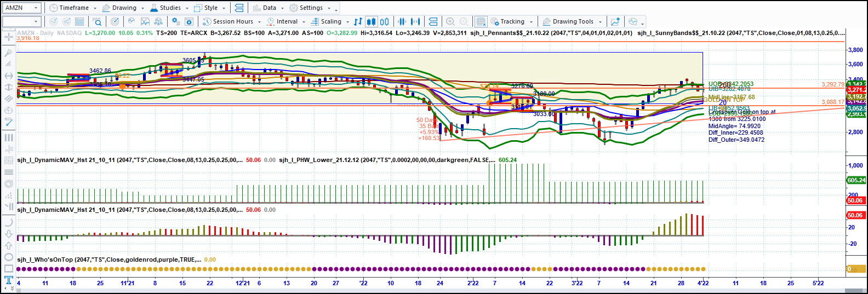Click the sjh_I_Who'sOnTop study label

coord(108,260)
